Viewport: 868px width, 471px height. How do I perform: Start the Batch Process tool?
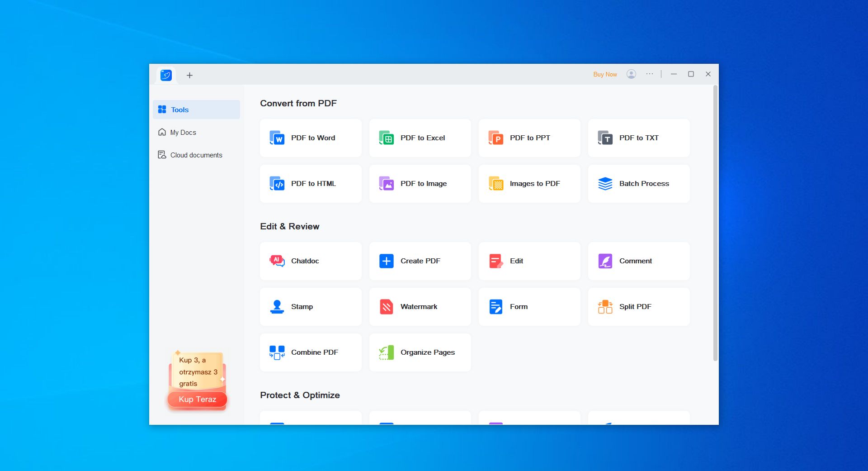[x=638, y=184]
